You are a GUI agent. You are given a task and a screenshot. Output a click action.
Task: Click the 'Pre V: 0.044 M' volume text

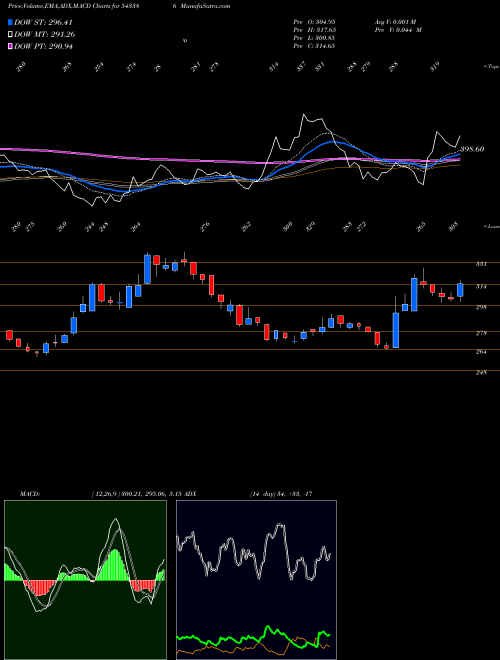click(398, 30)
